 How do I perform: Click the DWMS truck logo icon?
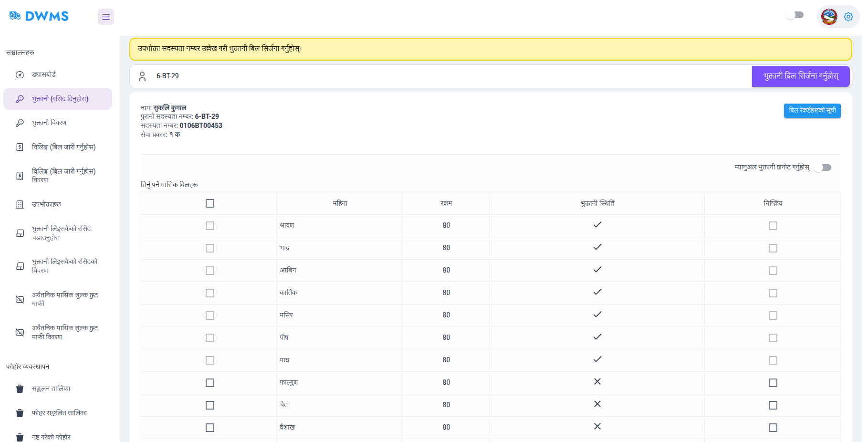coord(15,16)
